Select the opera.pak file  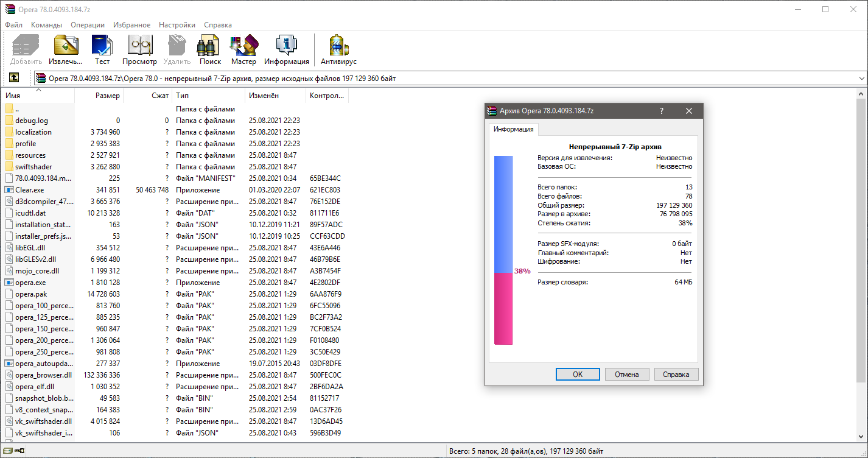(175, 294)
